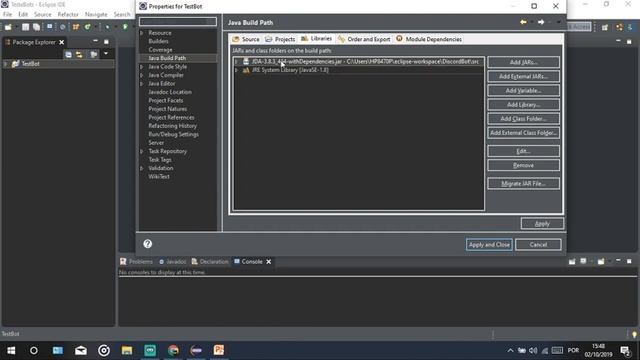Viewport: 640px width, 360px height.
Task: Open Eclipse Refactor menu
Action: pos(68,14)
